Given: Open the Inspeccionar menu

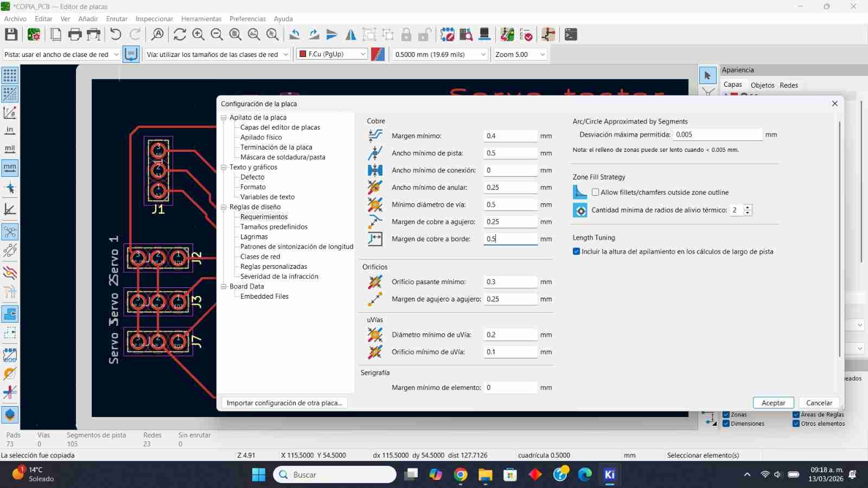Looking at the screenshot, I should click(x=154, y=18).
